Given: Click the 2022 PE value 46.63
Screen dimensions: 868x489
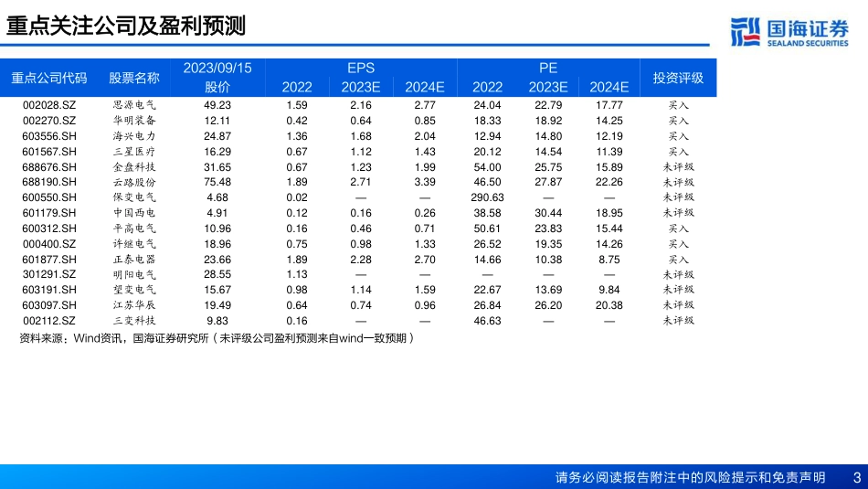Looking at the screenshot, I should pos(487,321).
